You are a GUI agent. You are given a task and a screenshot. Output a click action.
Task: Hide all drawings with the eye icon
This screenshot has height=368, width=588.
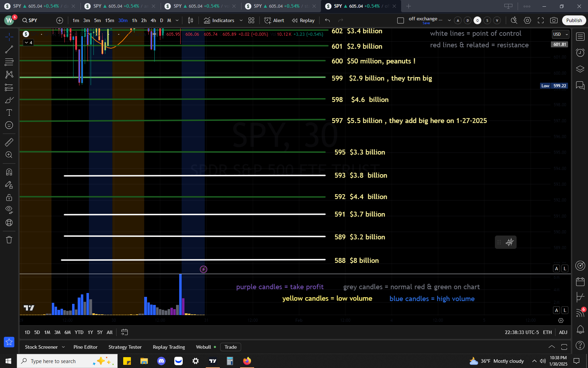click(x=9, y=210)
